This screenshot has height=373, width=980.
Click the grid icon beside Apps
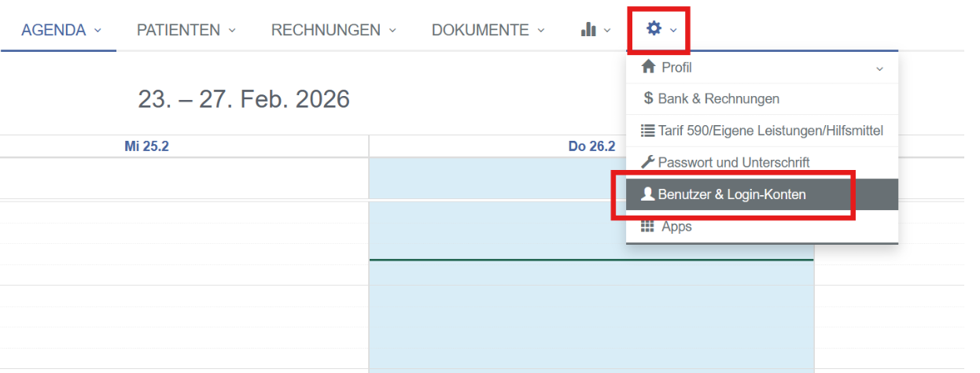648,227
